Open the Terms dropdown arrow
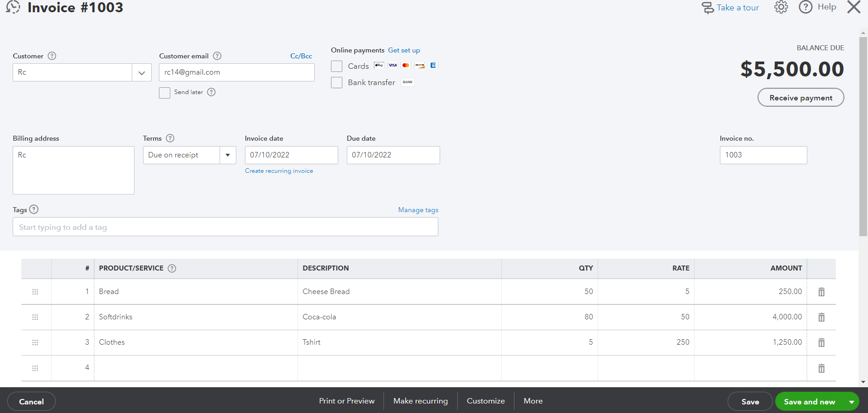 click(228, 155)
